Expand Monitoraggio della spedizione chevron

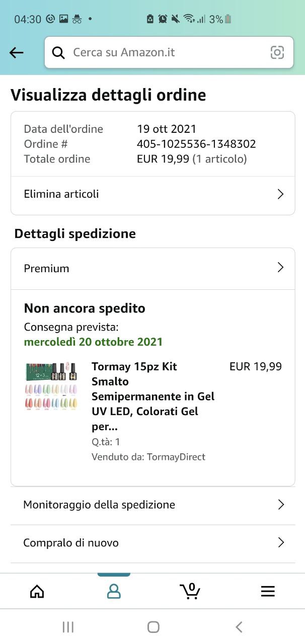[x=281, y=505]
